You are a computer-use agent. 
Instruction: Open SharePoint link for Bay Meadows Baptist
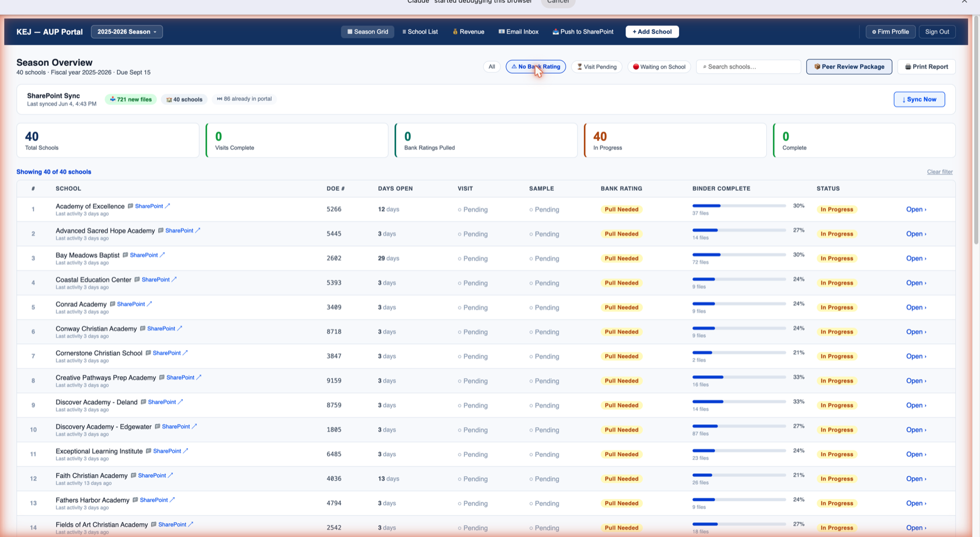coord(144,255)
